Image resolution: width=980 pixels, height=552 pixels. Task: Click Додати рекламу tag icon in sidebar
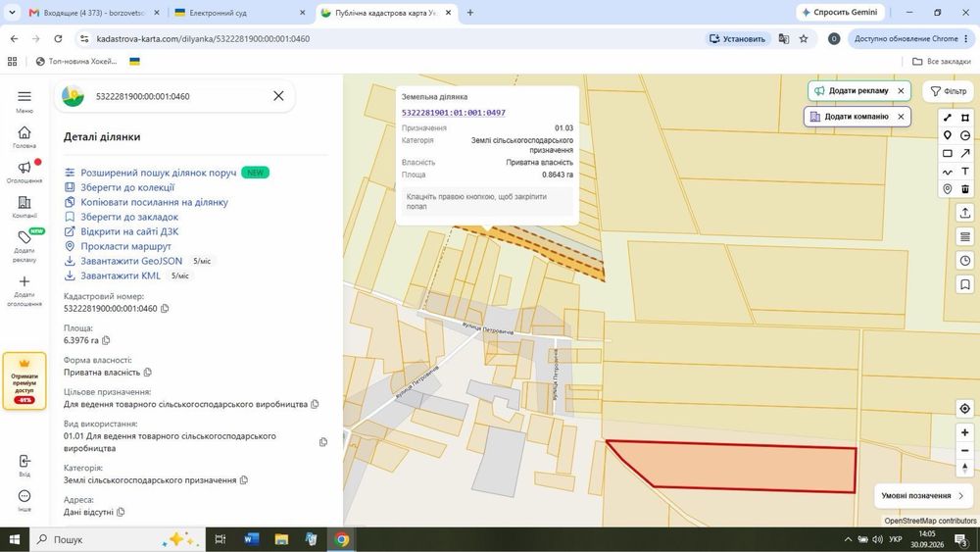(x=24, y=245)
